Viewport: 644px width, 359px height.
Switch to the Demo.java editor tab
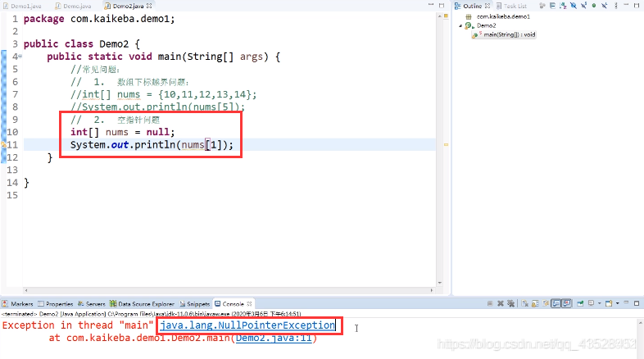(x=73, y=6)
